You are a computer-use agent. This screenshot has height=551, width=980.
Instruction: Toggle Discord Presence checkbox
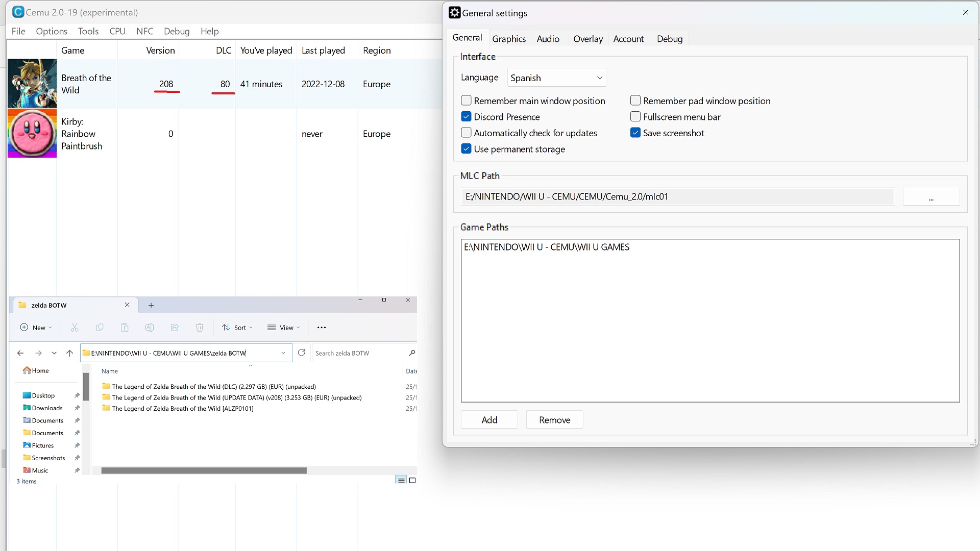pyautogui.click(x=467, y=116)
